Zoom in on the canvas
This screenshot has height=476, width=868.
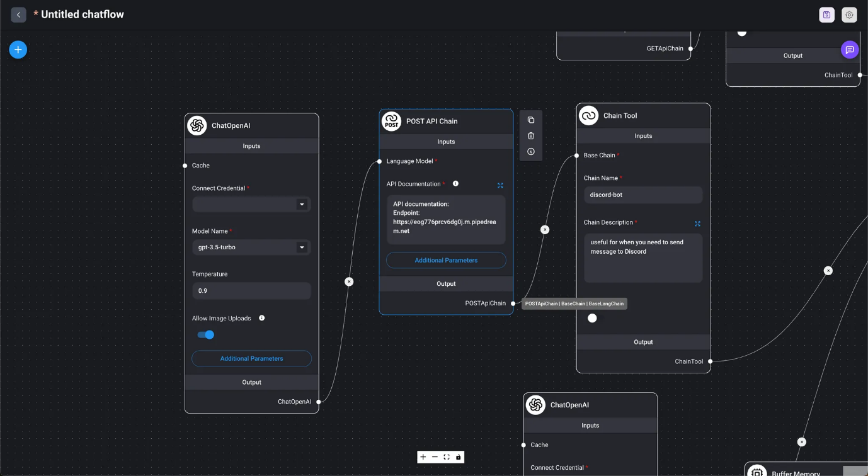(423, 457)
